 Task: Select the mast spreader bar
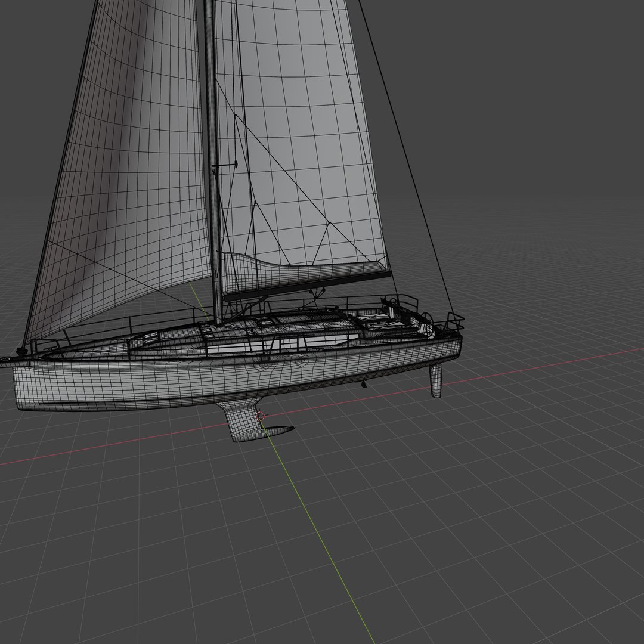[x=225, y=165]
